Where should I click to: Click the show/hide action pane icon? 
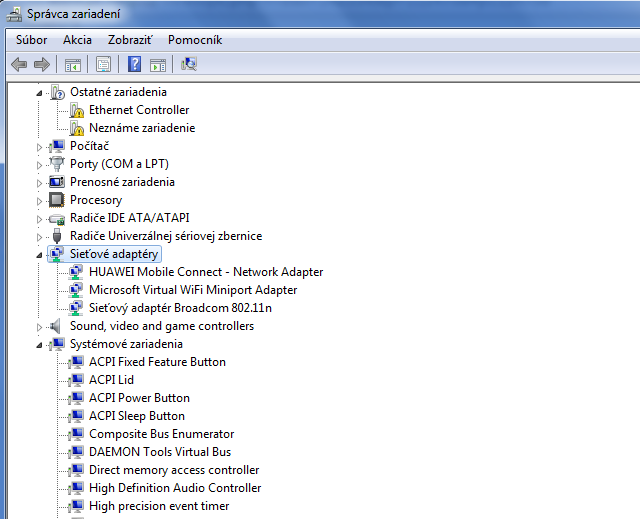(158, 65)
